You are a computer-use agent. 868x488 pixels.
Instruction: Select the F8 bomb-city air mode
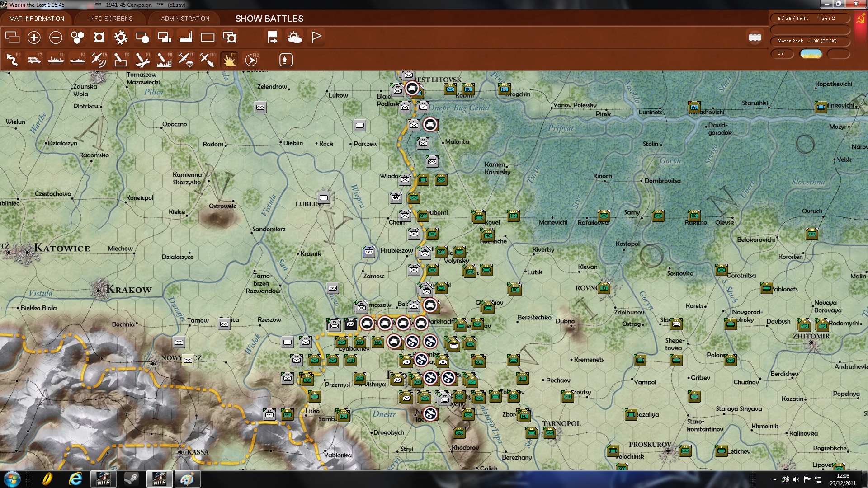164,60
